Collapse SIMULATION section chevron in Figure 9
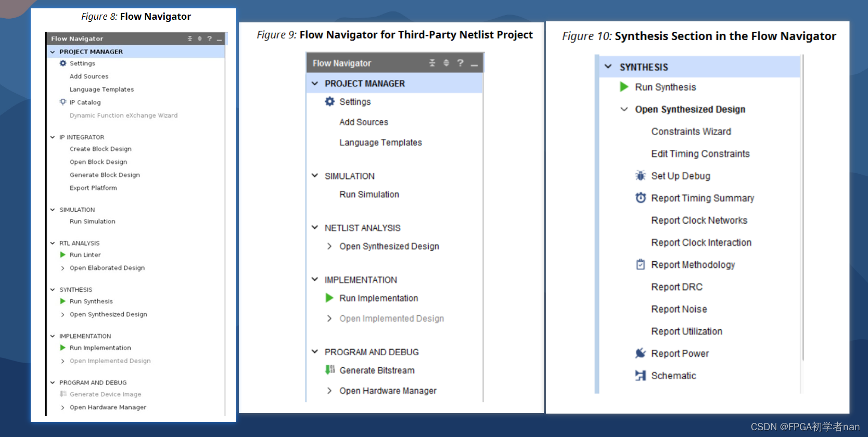Screen dimensions: 868x437 [315, 176]
